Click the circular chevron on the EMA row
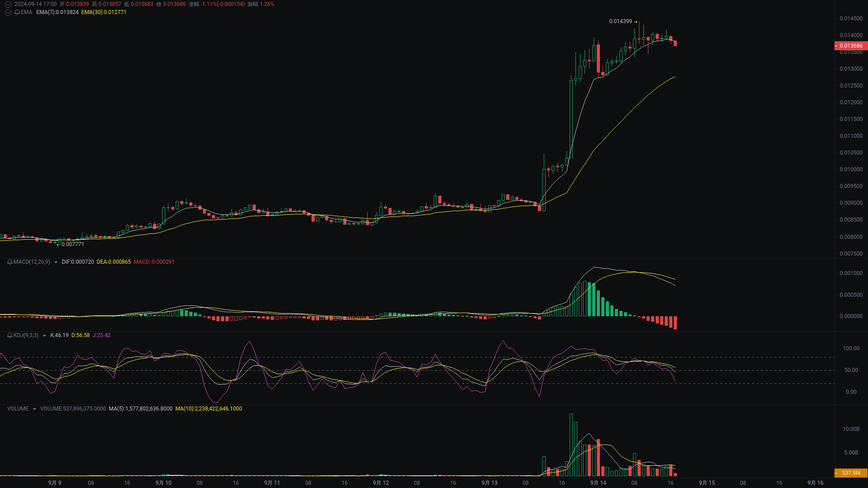This screenshot has height=488, width=868. click(7, 13)
